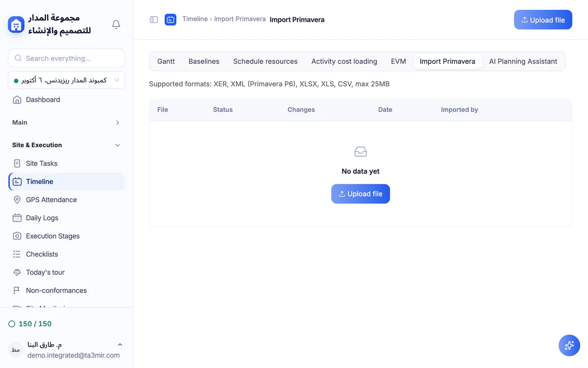
Task: Go to GPS Attendance page
Action: click(66, 200)
